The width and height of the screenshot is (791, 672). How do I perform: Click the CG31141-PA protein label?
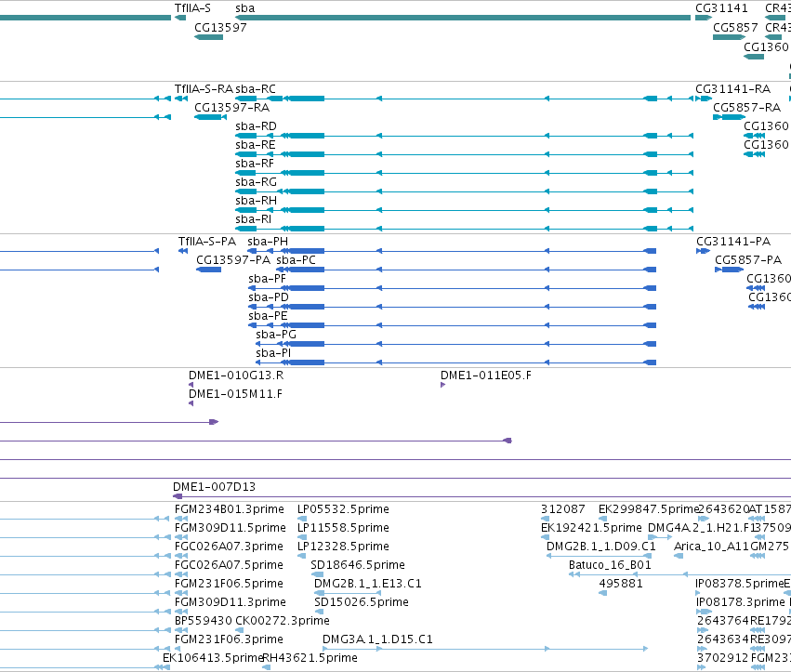tap(733, 241)
